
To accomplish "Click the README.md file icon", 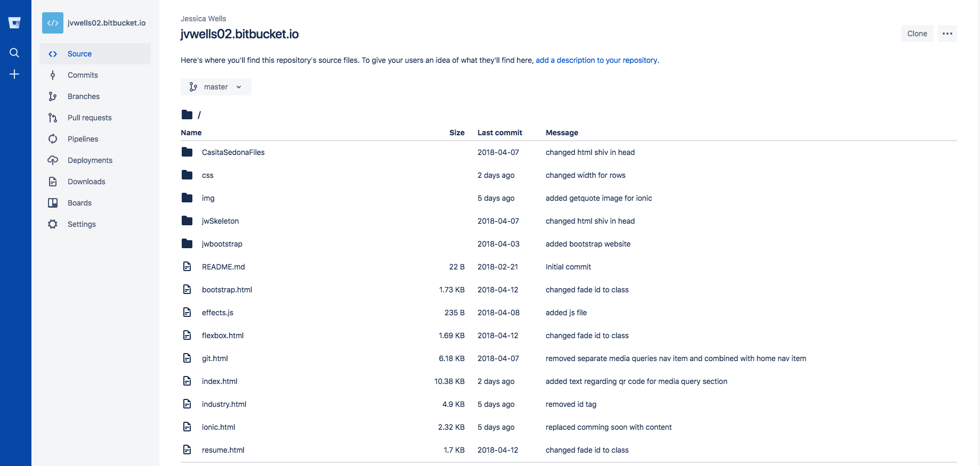I will point(187,267).
